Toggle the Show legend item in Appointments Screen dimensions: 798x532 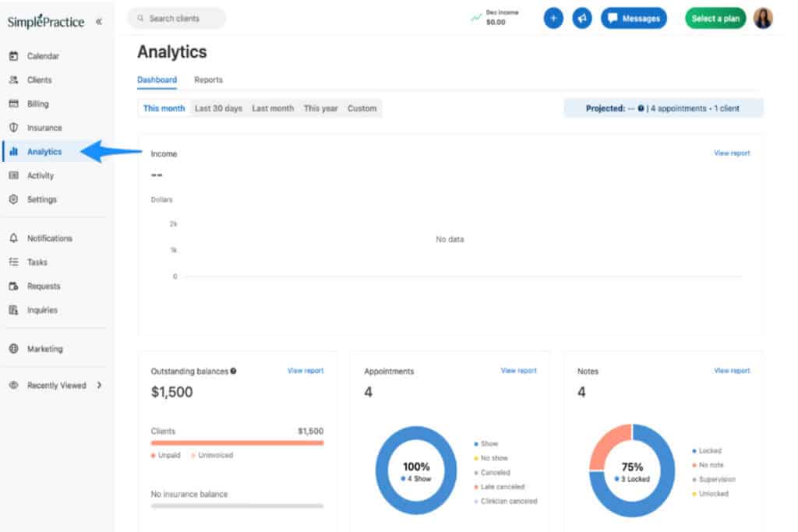[x=489, y=444]
